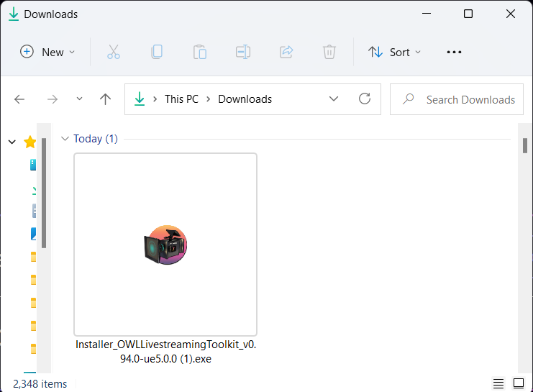
Task: Click the Today (1) group header
Action: (96, 139)
